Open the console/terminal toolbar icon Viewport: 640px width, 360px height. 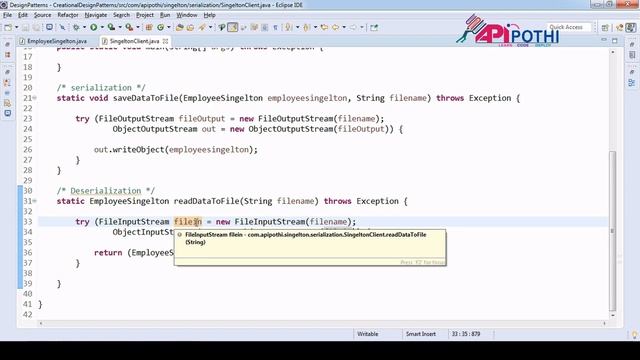point(49,27)
